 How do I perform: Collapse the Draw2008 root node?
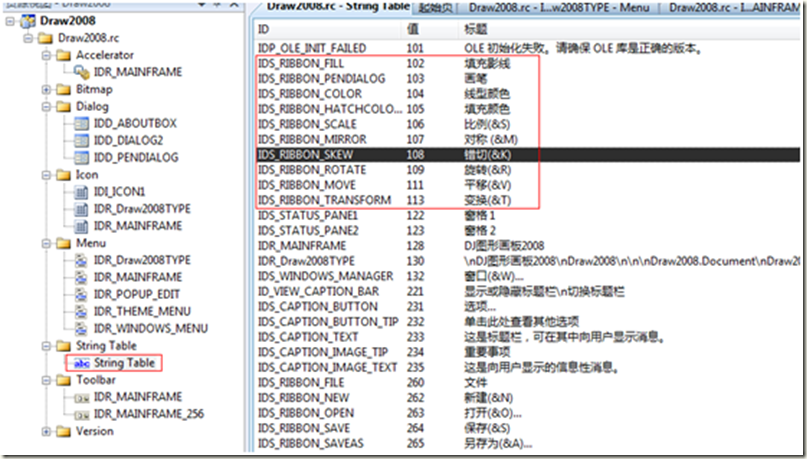pyautogui.click(x=10, y=21)
